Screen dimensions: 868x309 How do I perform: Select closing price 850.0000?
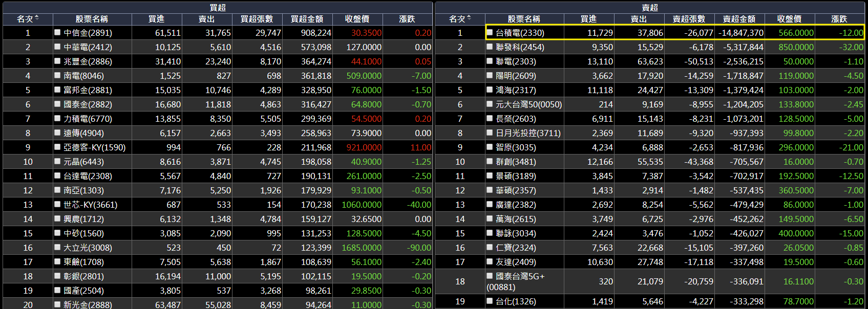click(796, 47)
